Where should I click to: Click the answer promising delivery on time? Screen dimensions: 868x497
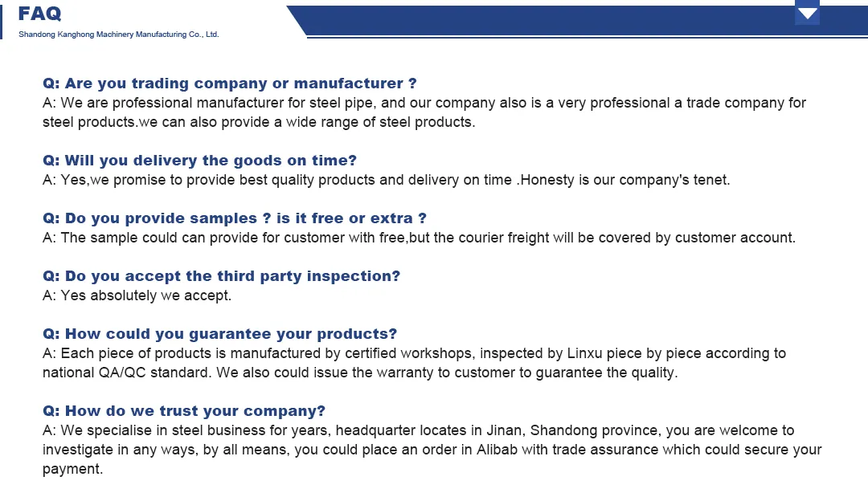coord(386,180)
